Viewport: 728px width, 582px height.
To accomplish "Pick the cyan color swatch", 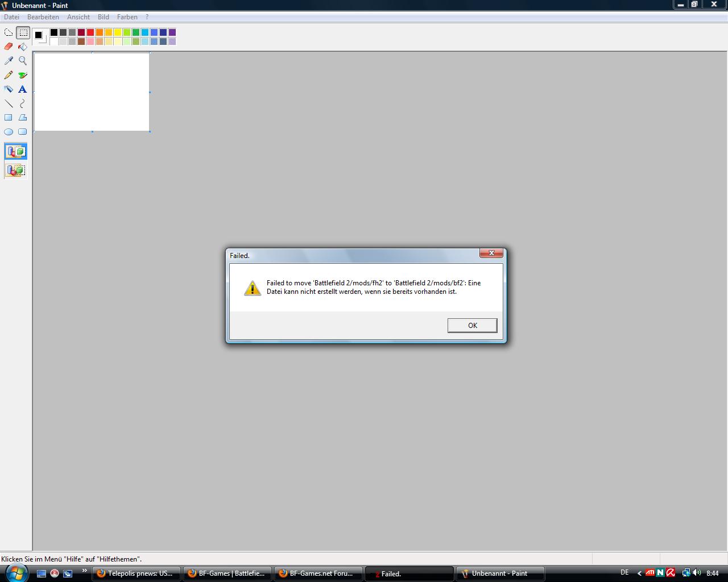I will tap(145, 32).
